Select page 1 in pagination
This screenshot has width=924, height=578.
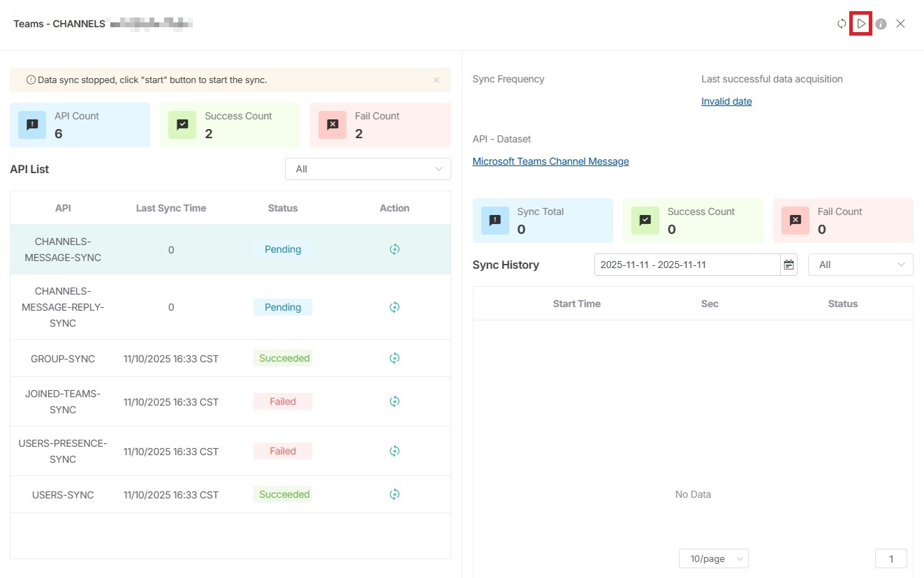click(x=890, y=558)
